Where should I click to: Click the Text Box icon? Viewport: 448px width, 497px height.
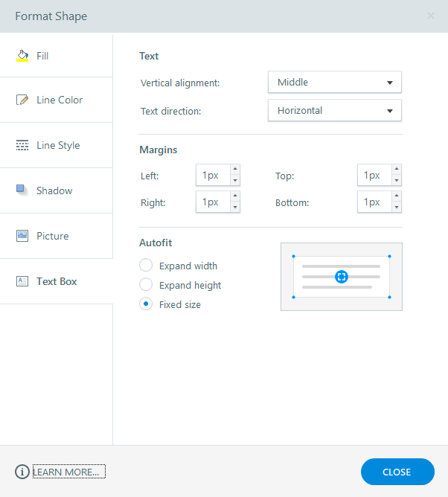click(x=22, y=281)
